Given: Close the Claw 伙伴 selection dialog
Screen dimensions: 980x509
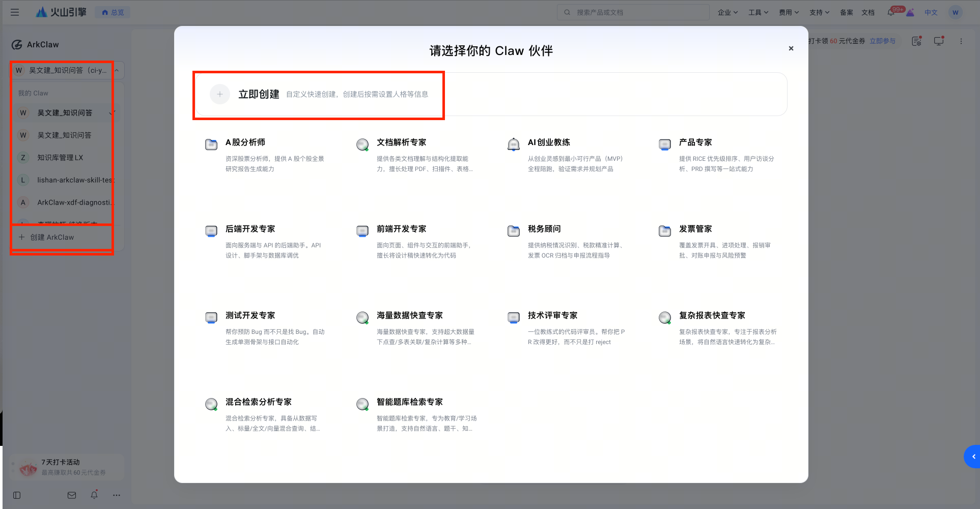Looking at the screenshot, I should point(791,48).
